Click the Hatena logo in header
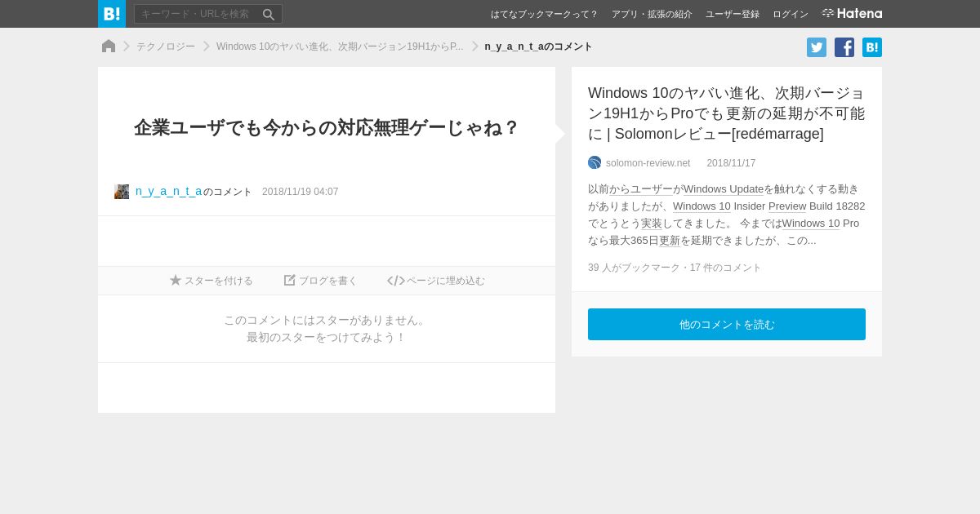This screenshot has width=980, height=514. point(852,14)
